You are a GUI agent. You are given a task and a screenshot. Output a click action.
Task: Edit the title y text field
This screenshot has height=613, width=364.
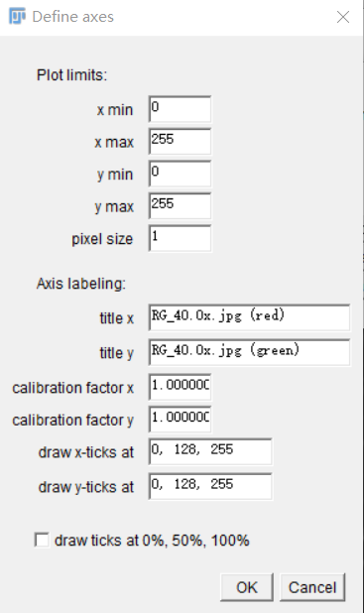coord(249,353)
